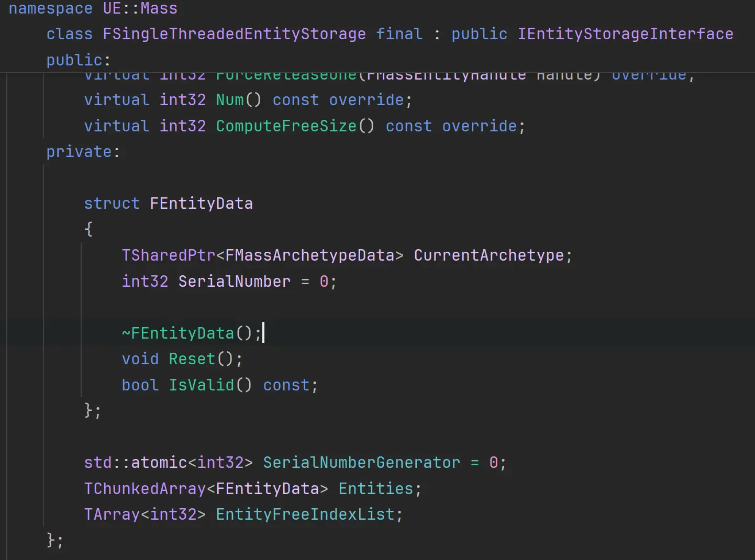
Task: Click the IsValid method name
Action: (201, 385)
